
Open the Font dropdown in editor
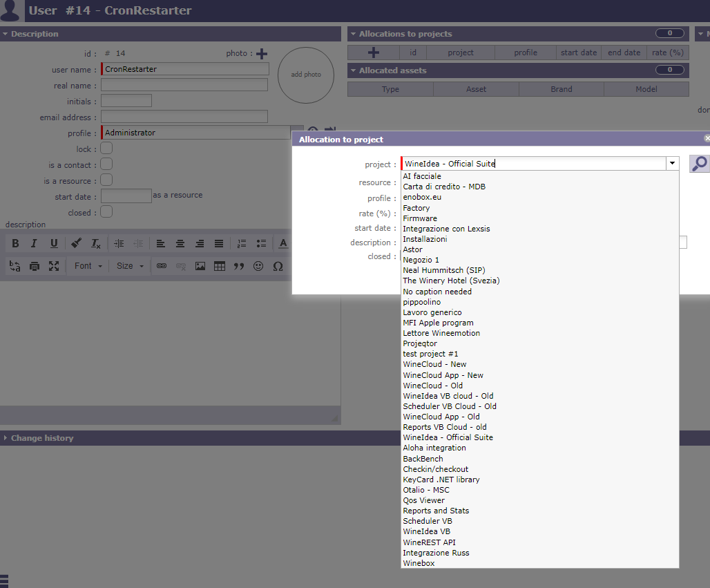coord(88,266)
